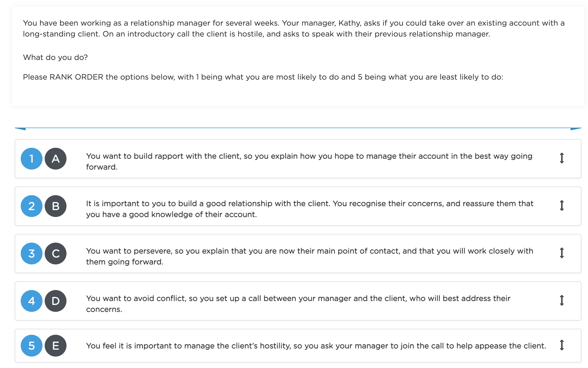Select the ask manager to join call answer
This screenshot has width=588, height=368.
pos(316,346)
